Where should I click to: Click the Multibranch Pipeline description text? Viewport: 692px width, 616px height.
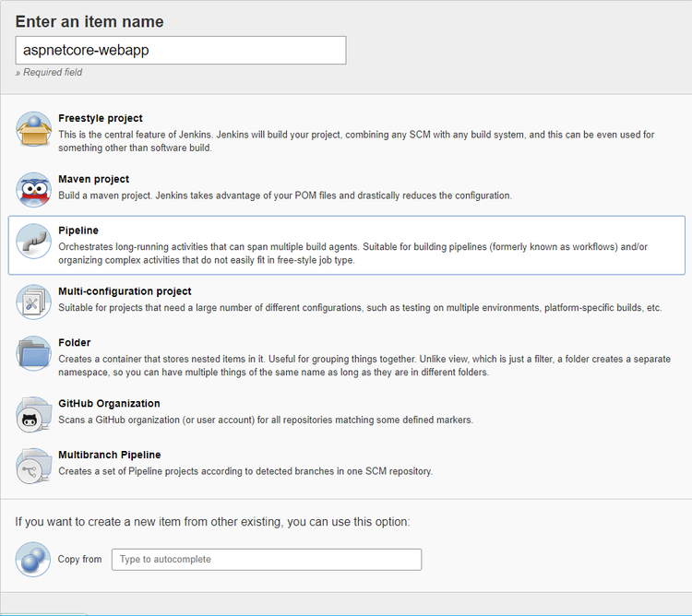245,471
